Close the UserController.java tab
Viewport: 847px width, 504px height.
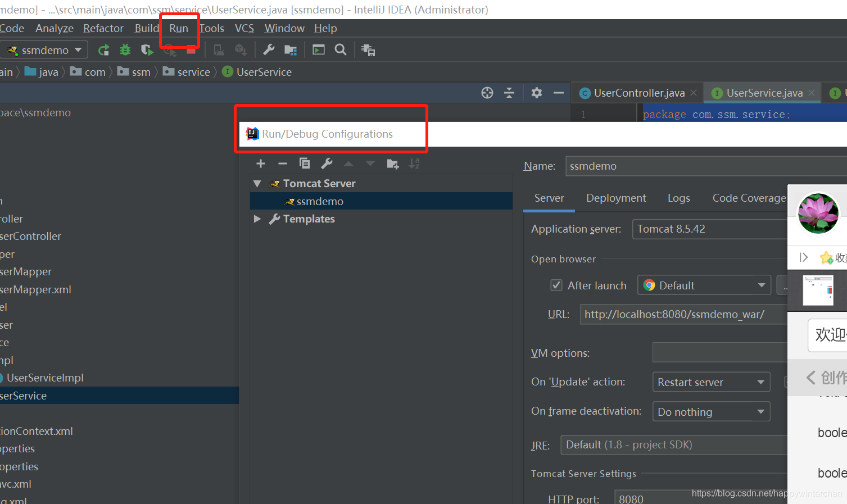click(694, 93)
